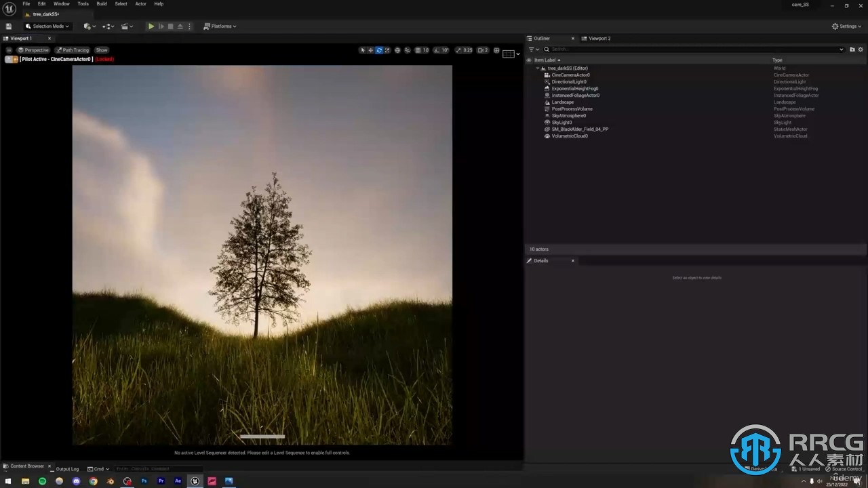Toggle scale snapping 0.25 control
This screenshot has height=488, width=868.
[x=464, y=50]
